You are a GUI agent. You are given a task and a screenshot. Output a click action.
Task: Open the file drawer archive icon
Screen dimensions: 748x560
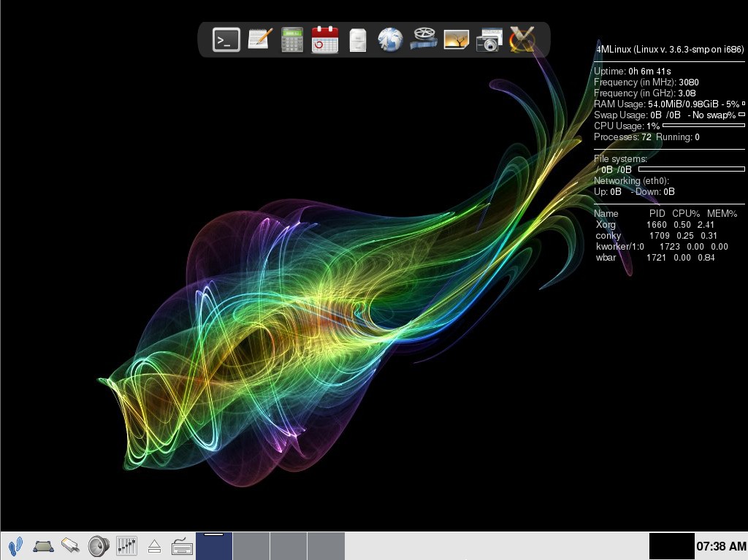[x=358, y=40]
